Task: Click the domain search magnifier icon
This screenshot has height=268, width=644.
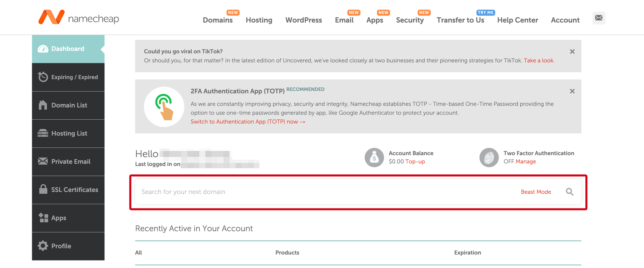Action: click(x=570, y=192)
